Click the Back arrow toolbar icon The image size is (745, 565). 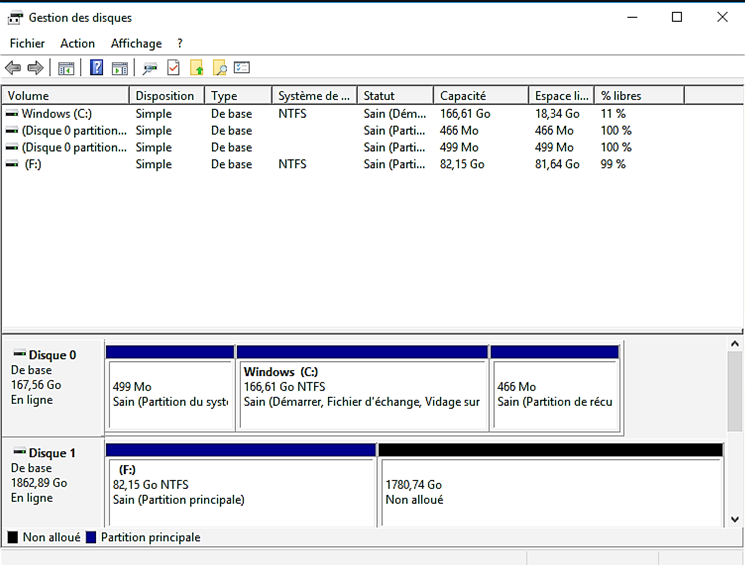pyautogui.click(x=13, y=68)
